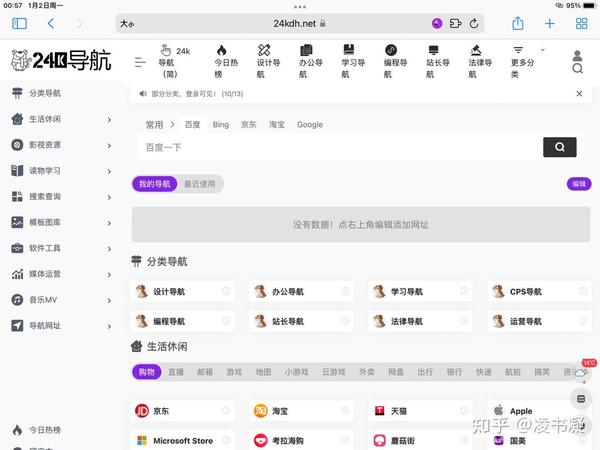Image resolution: width=600 pixels, height=450 pixels.
Task: Open the 考拉海购 site card
Action: tap(302, 440)
